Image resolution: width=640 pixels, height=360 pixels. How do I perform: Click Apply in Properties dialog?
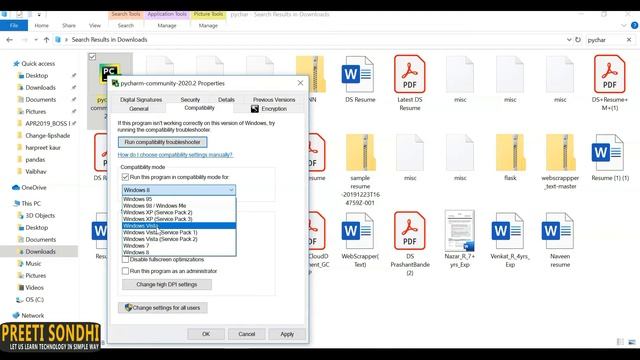[287, 334]
